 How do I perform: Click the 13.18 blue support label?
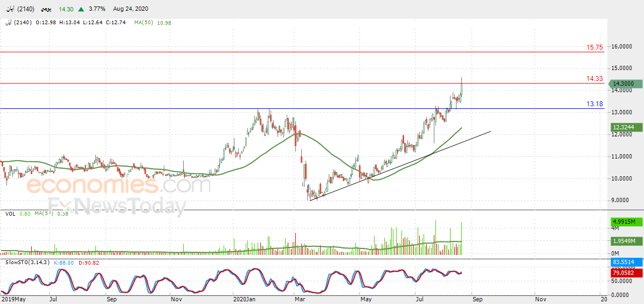595,104
